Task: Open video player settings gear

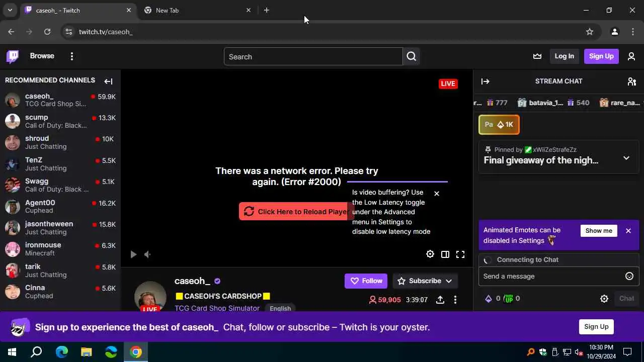Action: click(430, 254)
